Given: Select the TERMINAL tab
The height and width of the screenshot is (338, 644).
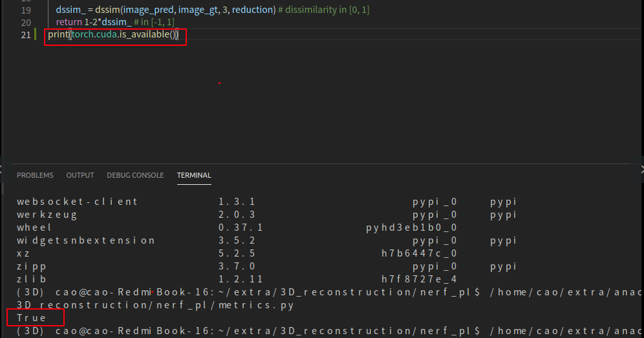Looking at the screenshot, I should point(194,175).
